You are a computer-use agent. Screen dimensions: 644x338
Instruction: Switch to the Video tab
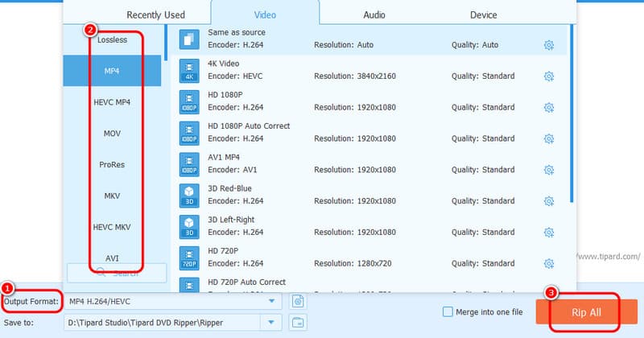(265, 14)
